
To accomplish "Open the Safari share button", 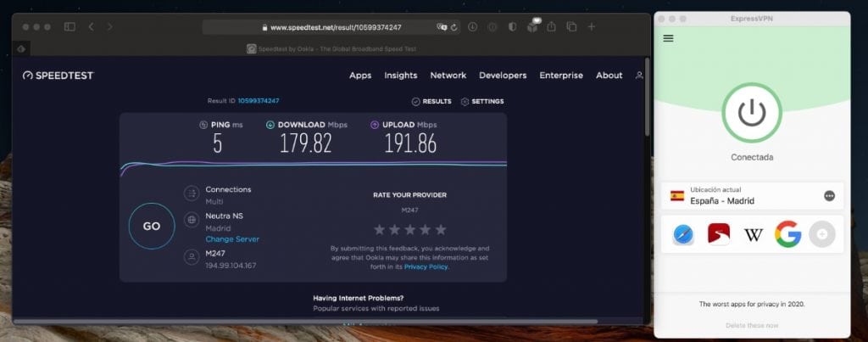I will pos(551,26).
